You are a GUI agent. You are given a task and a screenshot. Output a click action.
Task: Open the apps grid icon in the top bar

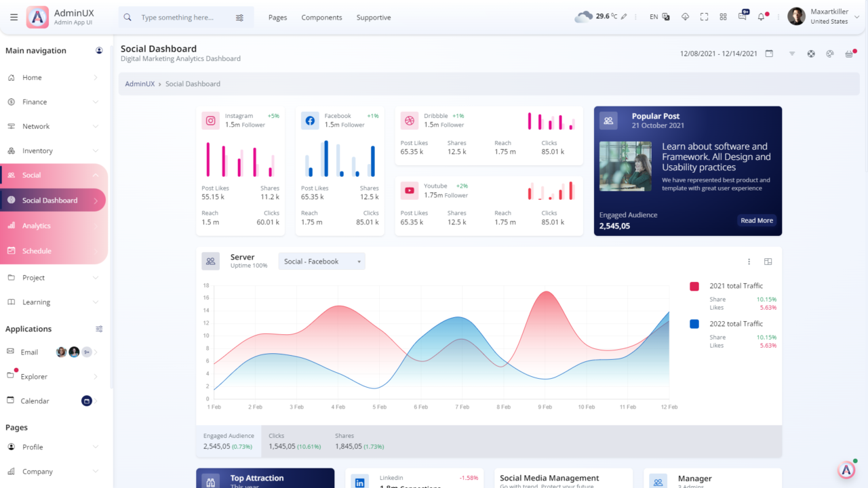pyautogui.click(x=724, y=16)
